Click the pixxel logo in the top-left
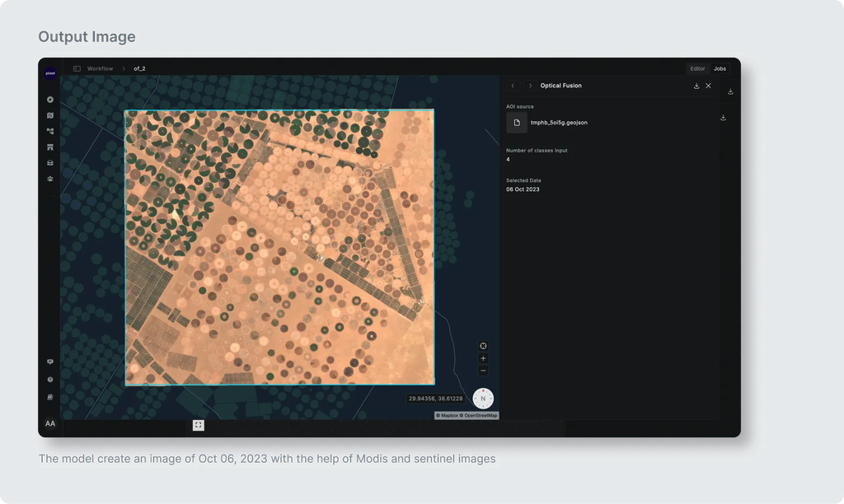The image size is (844, 504). tap(50, 73)
